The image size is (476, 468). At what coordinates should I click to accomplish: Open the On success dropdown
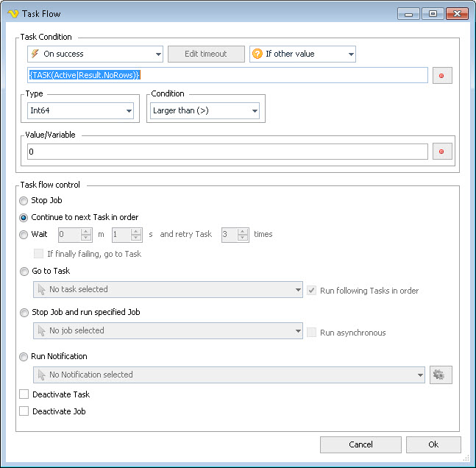pos(95,54)
